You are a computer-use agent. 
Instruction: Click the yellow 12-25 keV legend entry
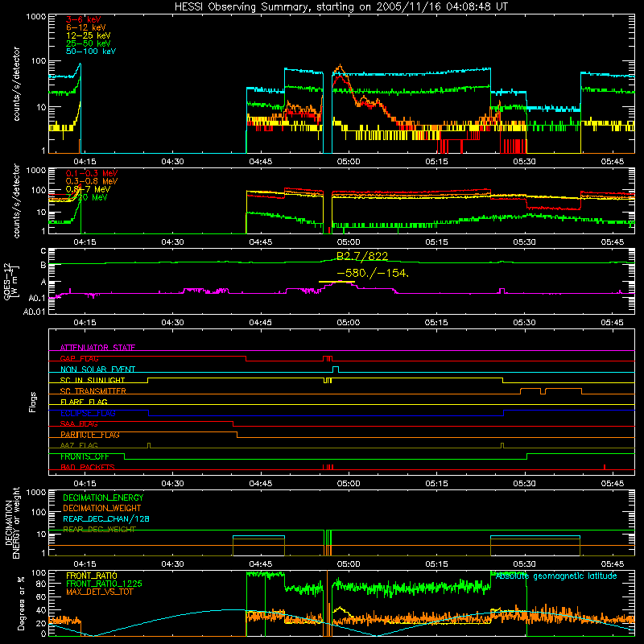(89, 35)
